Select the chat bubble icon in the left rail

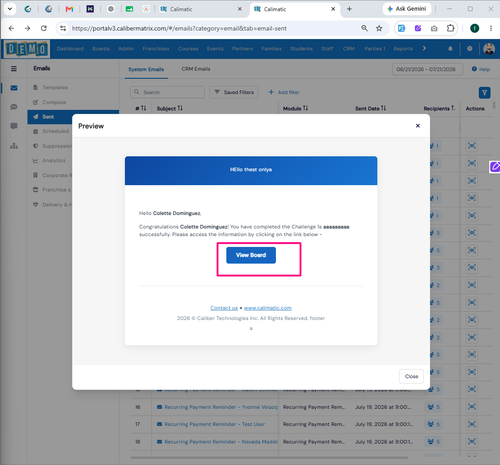coord(14,107)
